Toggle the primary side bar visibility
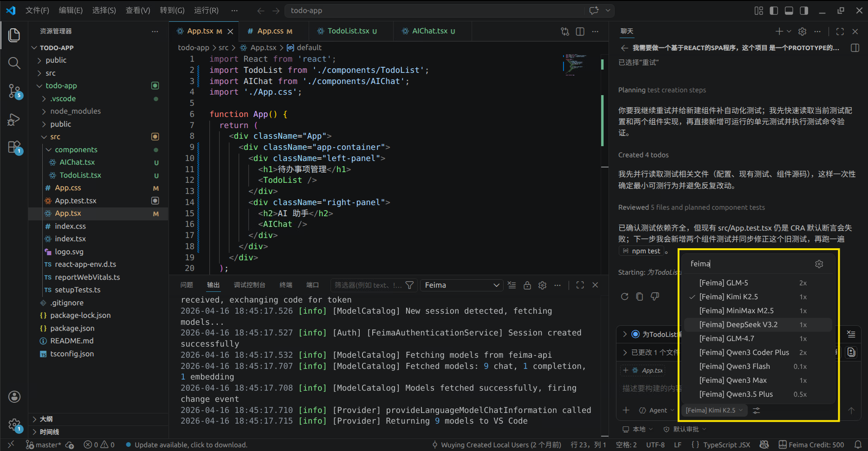Viewport: 868px width, 451px height. point(774,11)
